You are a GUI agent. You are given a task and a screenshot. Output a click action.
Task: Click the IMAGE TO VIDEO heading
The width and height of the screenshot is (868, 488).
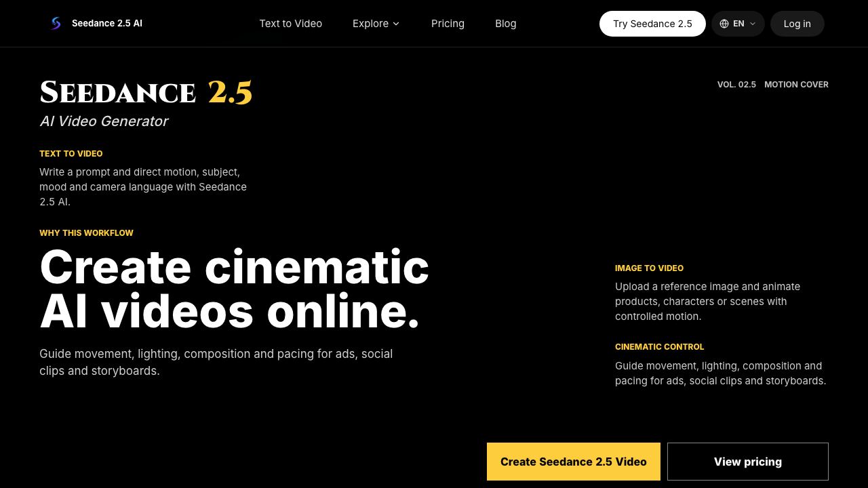(649, 268)
